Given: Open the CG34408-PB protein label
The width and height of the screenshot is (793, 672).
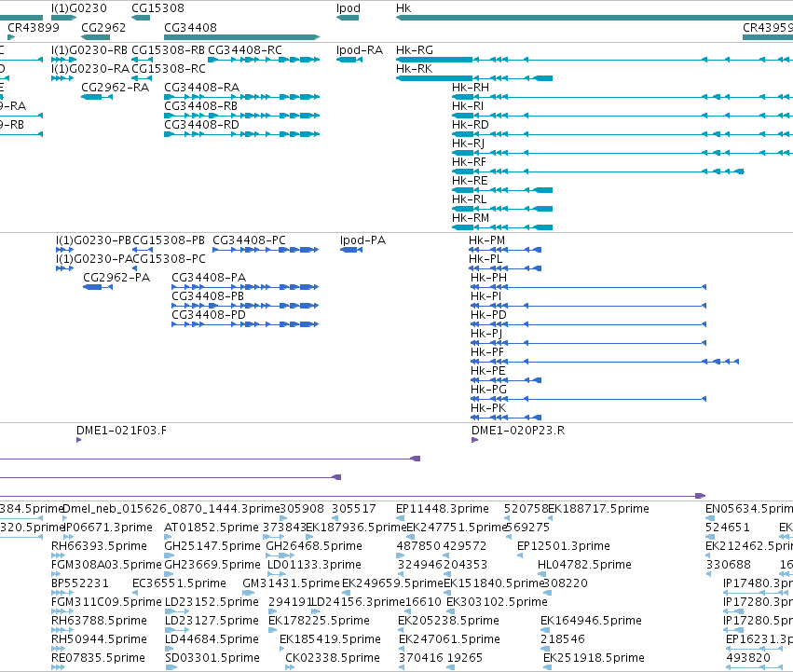Looking at the screenshot, I should click(208, 297).
